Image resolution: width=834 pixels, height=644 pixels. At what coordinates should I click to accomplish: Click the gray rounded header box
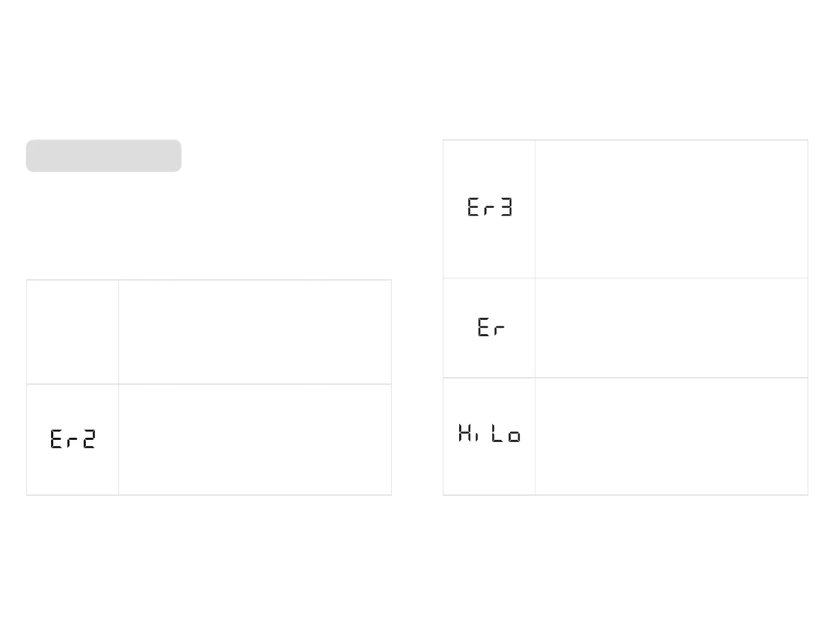pyautogui.click(x=104, y=156)
